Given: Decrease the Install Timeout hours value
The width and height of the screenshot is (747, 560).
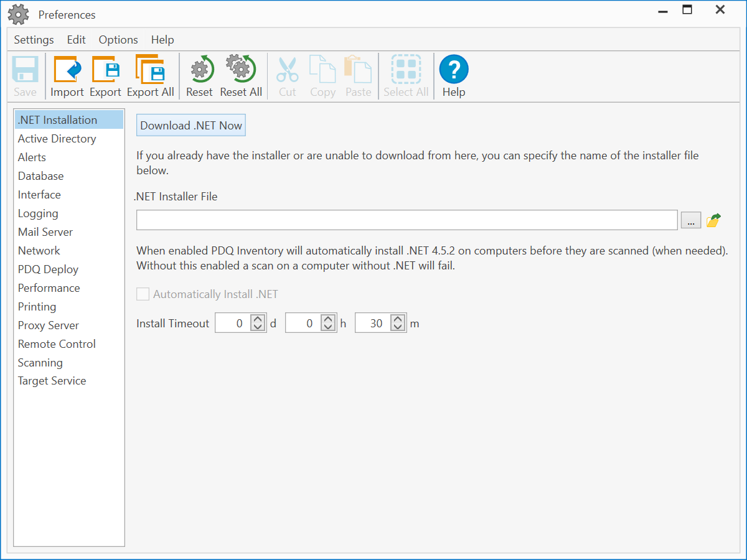Looking at the screenshot, I should coord(328,328).
